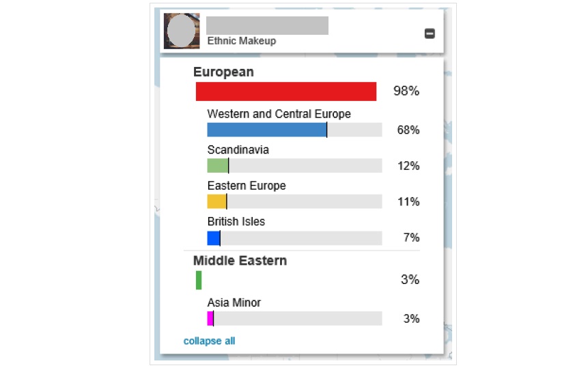Select the Eastern Europe label
Image resolution: width=588 pixels, height=370 pixels.
(247, 186)
